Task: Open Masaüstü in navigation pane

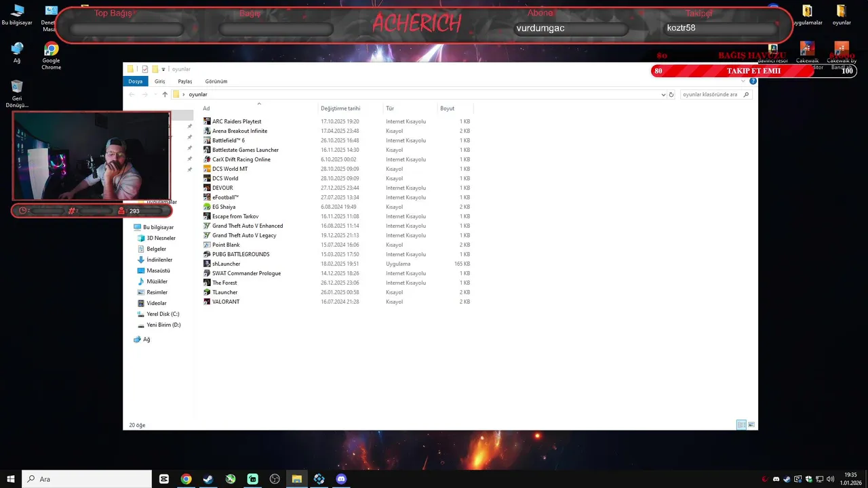Action: pyautogui.click(x=154, y=270)
